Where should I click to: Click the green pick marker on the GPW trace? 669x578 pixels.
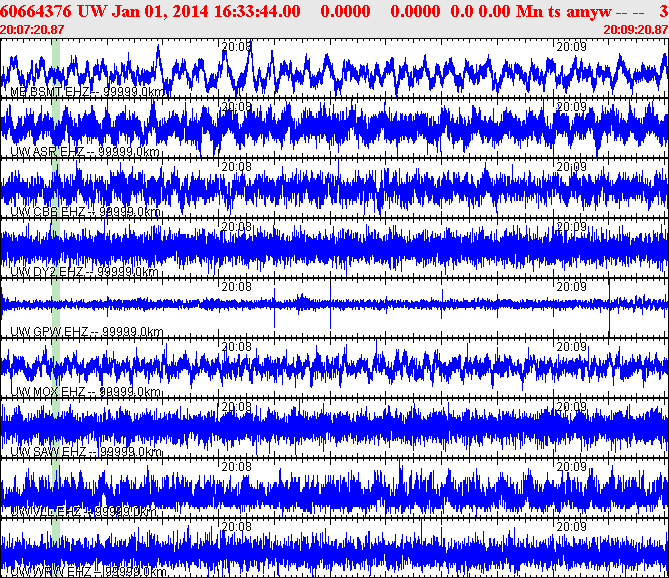[56, 308]
